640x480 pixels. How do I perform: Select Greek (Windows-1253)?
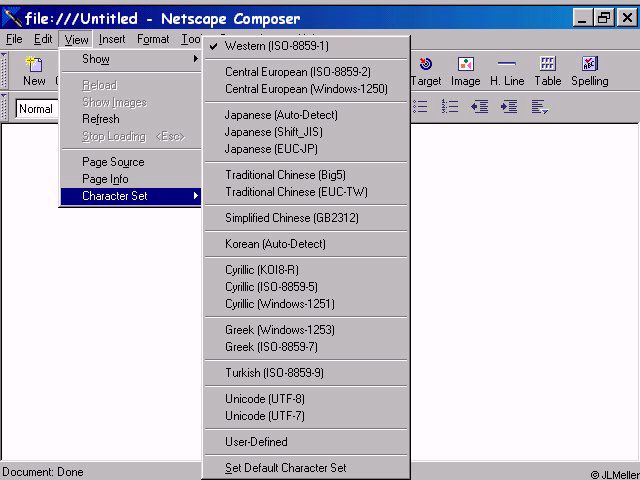[x=306, y=330]
